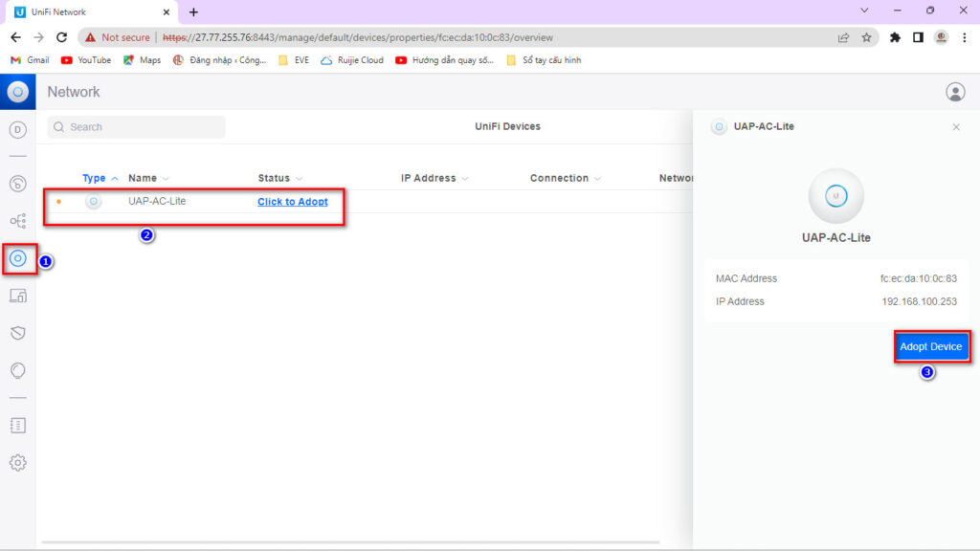The width and height of the screenshot is (980, 551).
Task: Sort devices by the IP Address column
Action: point(428,178)
